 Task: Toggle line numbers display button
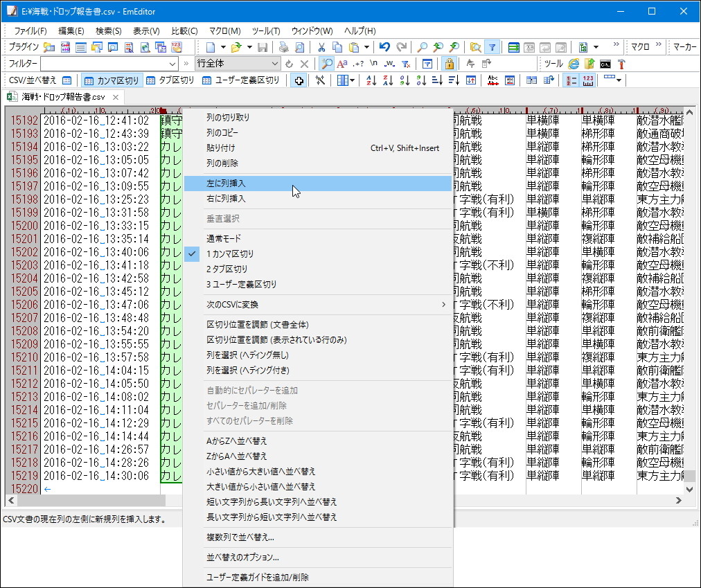(571, 80)
